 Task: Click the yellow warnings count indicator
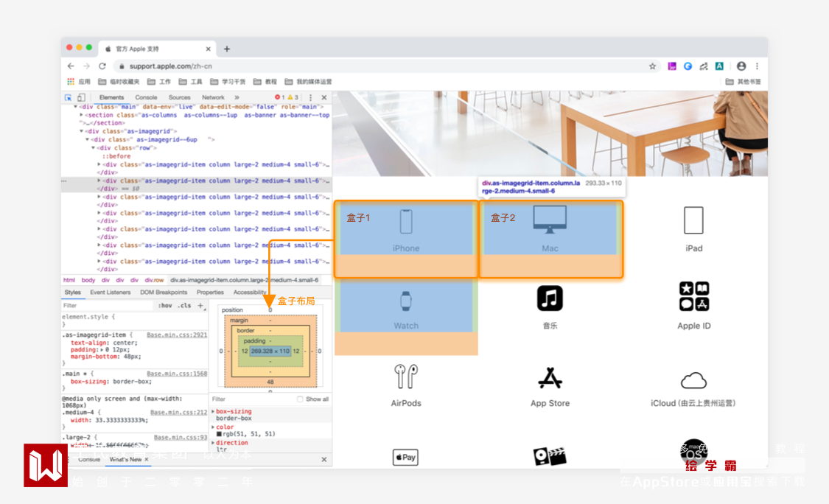[x=293, y=97]
